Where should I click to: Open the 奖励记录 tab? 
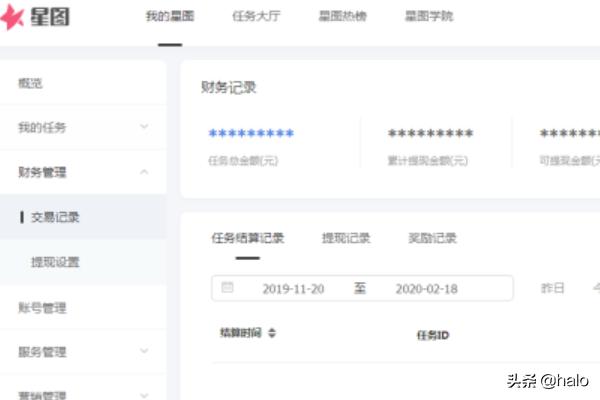click(432, 238)
